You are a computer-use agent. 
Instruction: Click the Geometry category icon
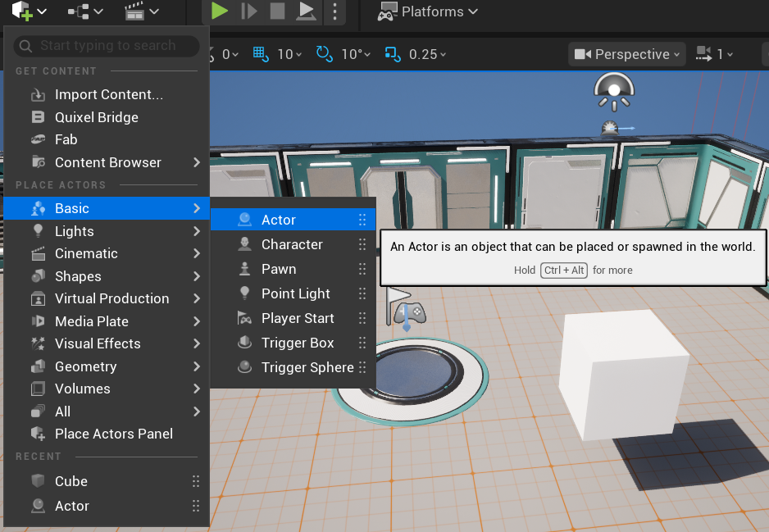tap(38, 366)
